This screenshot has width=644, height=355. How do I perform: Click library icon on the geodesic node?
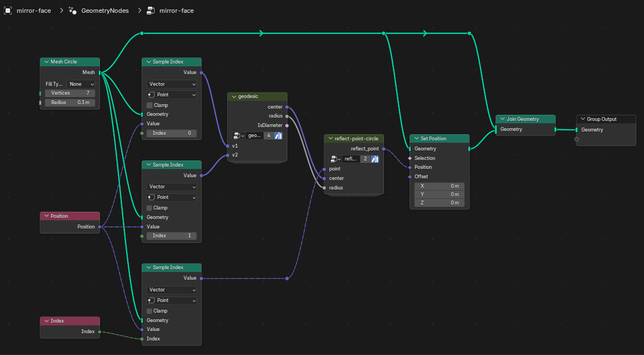pyautogui.click(x=278, y=135)
